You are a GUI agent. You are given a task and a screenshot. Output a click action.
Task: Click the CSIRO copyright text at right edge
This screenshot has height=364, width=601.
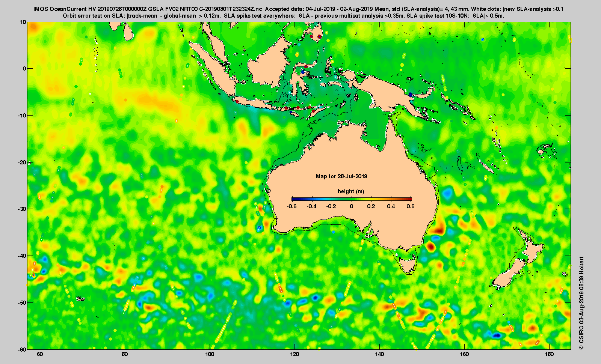pos(581,303)
